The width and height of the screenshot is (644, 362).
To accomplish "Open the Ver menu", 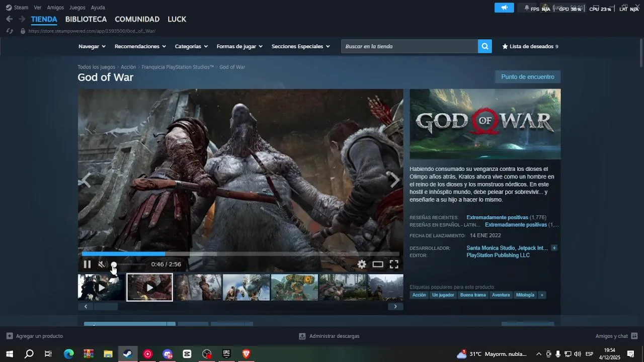I will [38, 8].
